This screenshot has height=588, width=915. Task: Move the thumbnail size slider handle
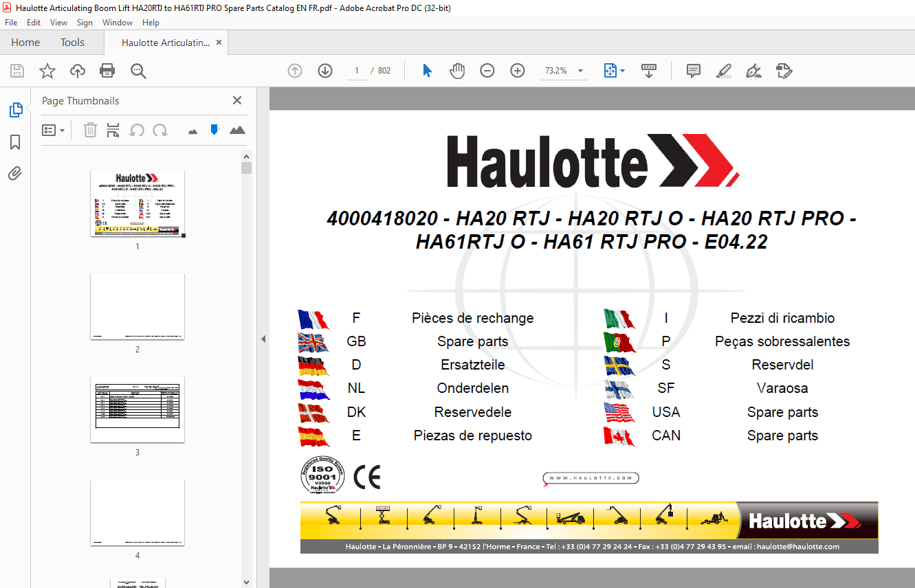(214, 129)
